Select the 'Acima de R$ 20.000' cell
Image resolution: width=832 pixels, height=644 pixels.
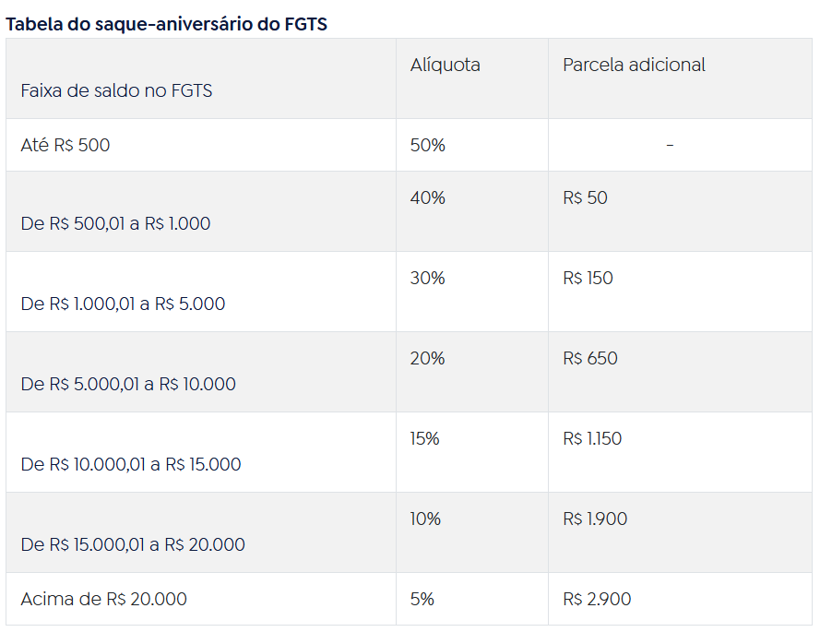tap(103, 599)
